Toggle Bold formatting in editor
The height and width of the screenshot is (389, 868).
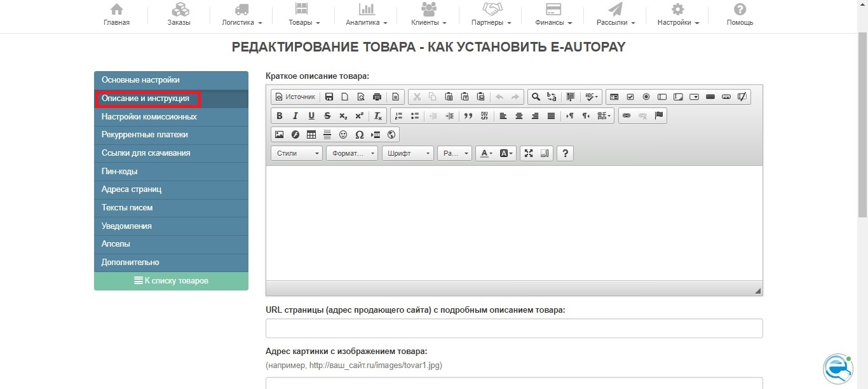pos(279,116)
